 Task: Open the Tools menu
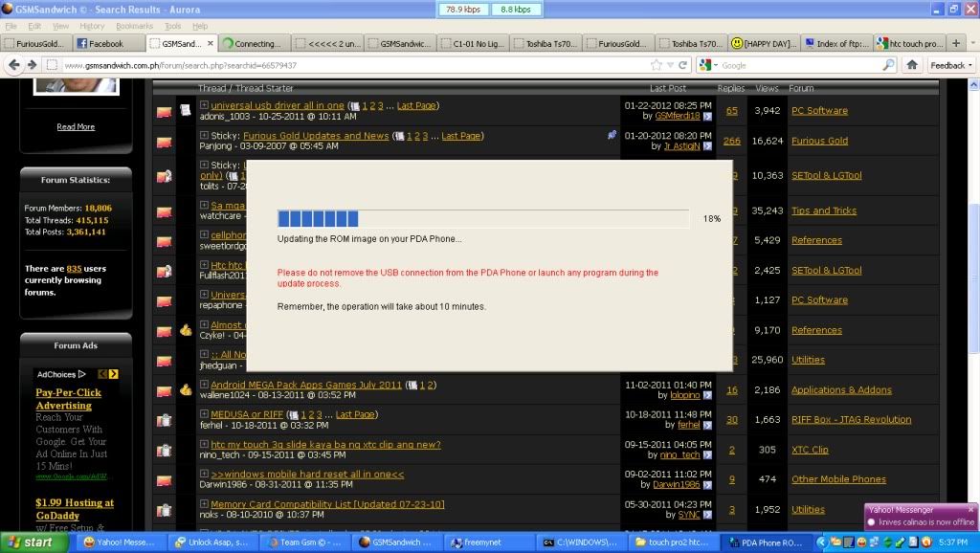(172, 26)
